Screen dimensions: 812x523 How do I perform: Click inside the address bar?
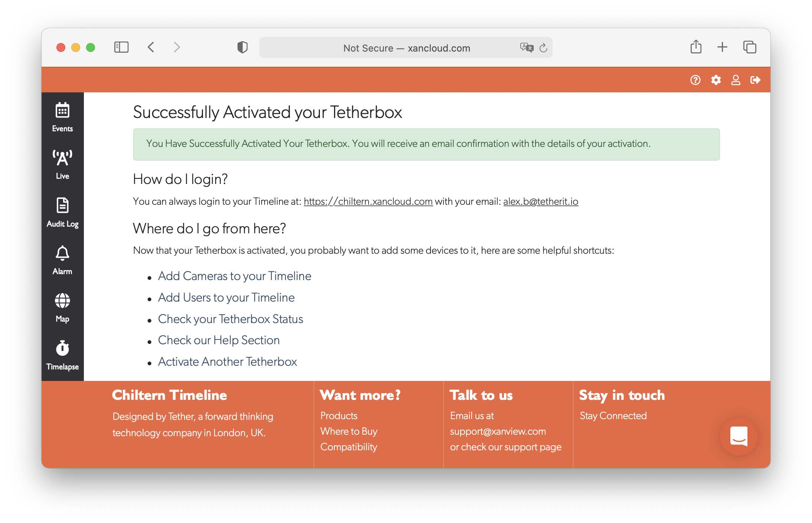406,47
